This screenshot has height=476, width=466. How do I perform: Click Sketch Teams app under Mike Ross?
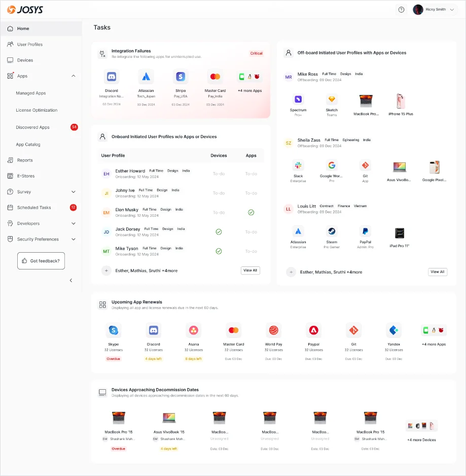(332, 99)
